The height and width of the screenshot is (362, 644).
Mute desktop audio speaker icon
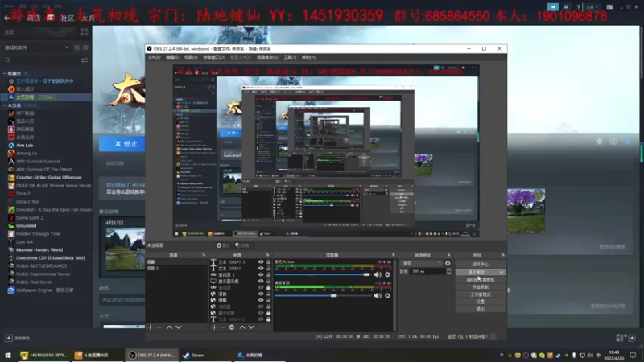click(x=378, y=295)
